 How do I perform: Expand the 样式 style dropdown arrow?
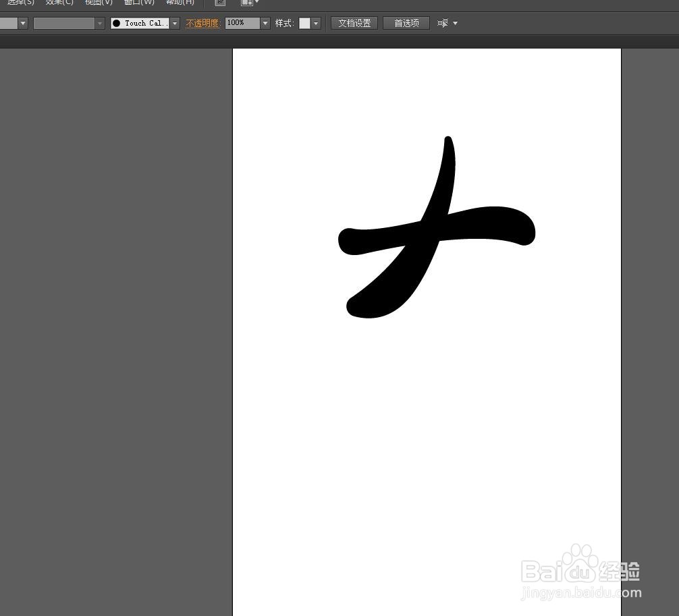coord(316,24)
